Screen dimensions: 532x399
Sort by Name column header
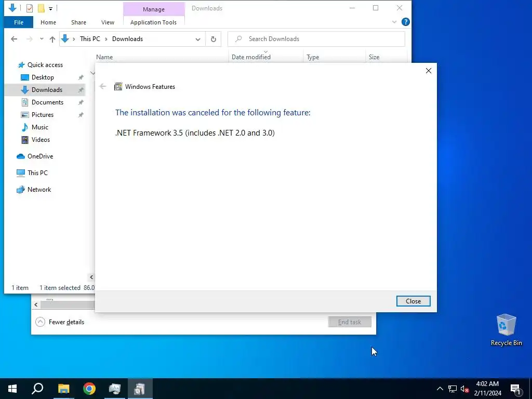point(104,57)
